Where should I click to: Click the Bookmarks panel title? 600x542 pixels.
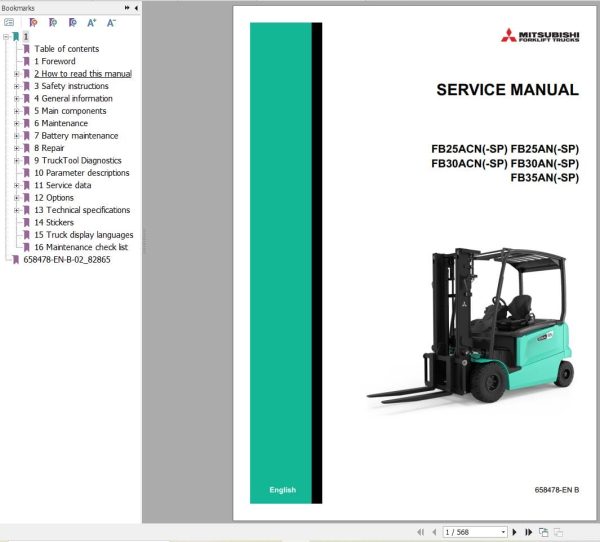click(18, 8)
